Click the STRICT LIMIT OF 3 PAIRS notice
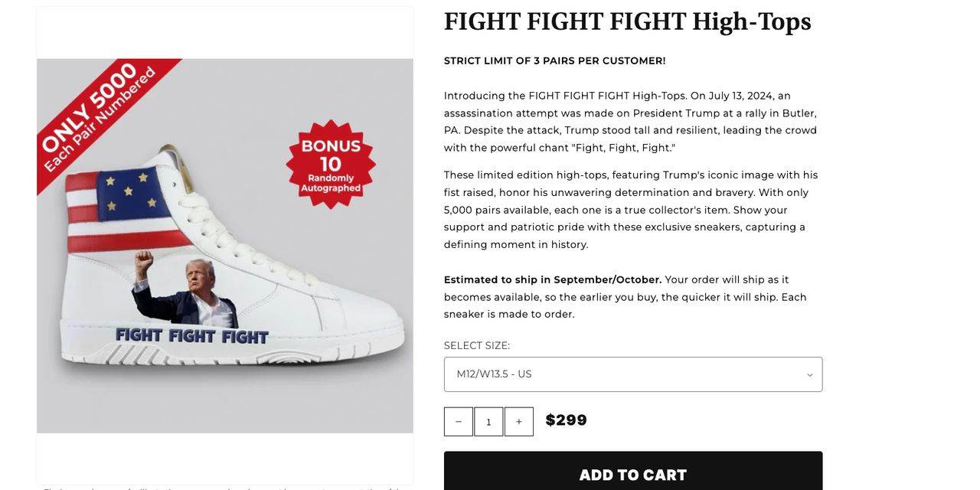Screen dimensions: 980x490 click(554, 60)
